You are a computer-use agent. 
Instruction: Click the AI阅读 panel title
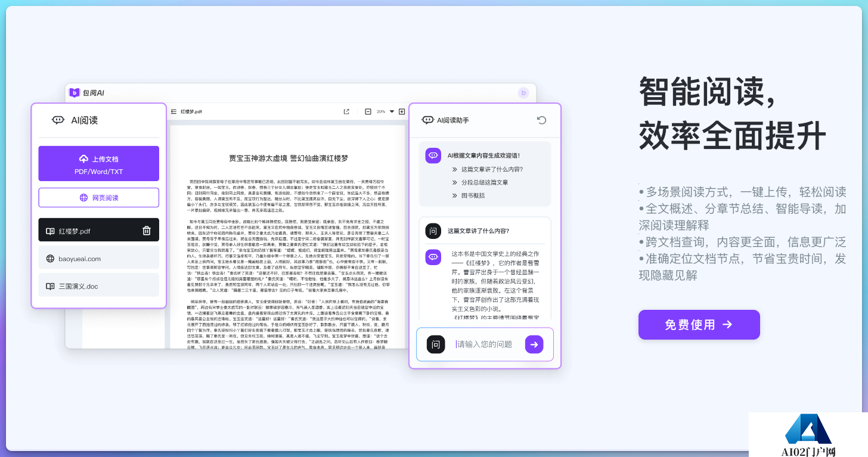(84, 120)
